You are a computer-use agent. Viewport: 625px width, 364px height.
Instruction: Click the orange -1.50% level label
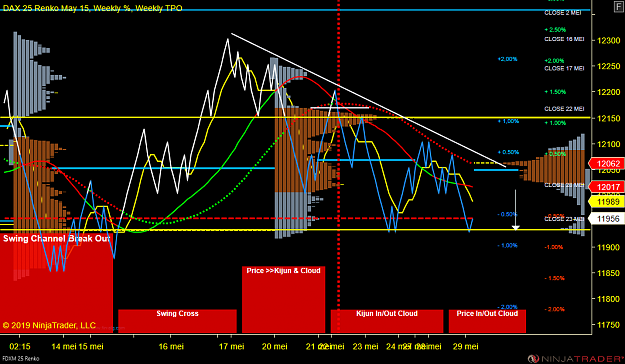(x=554, y=278)
